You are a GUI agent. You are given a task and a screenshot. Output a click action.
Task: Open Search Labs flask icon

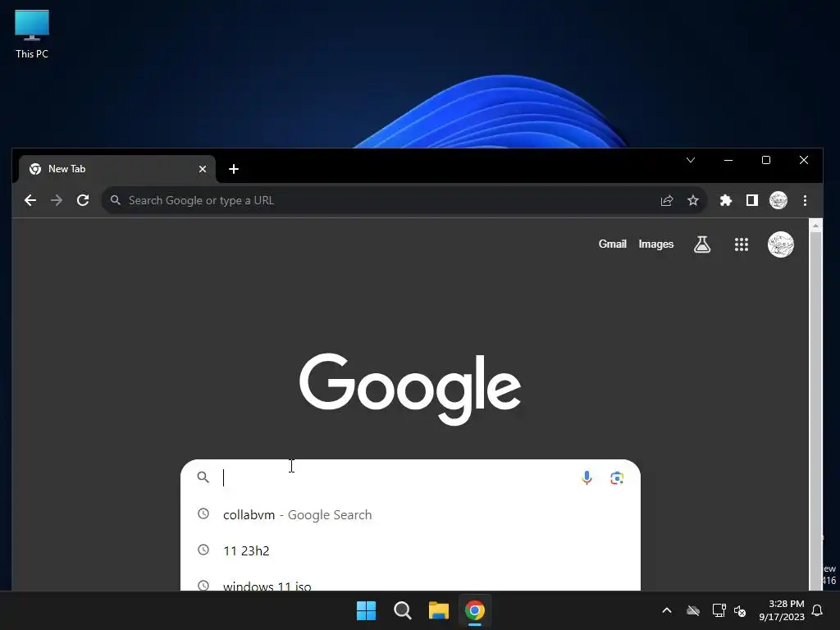702,244
